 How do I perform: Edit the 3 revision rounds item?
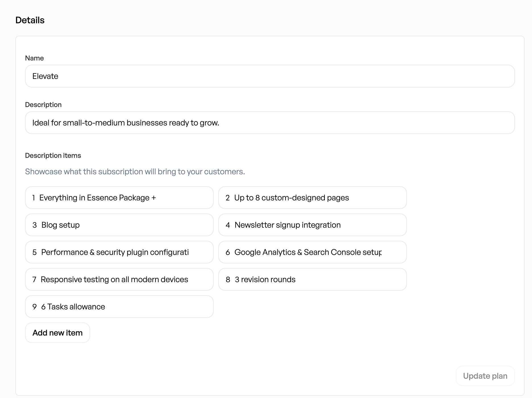point(312,279)
